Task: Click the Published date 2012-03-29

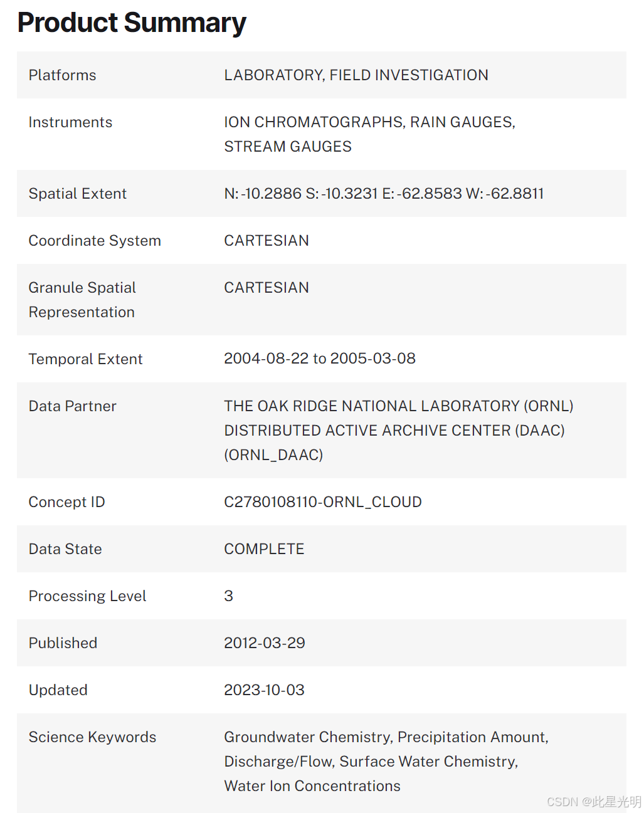Action: point(265,643)
